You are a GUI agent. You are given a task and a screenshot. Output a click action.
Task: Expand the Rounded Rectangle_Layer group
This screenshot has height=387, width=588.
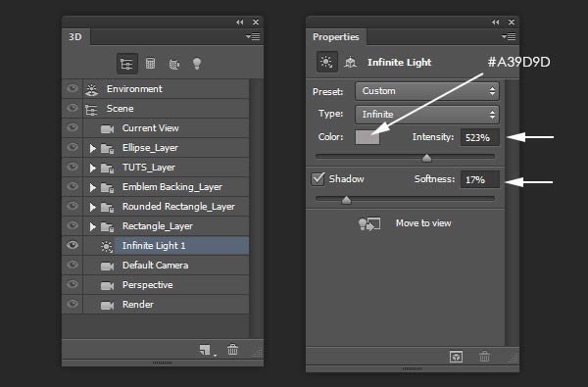[x=93, y=207]
